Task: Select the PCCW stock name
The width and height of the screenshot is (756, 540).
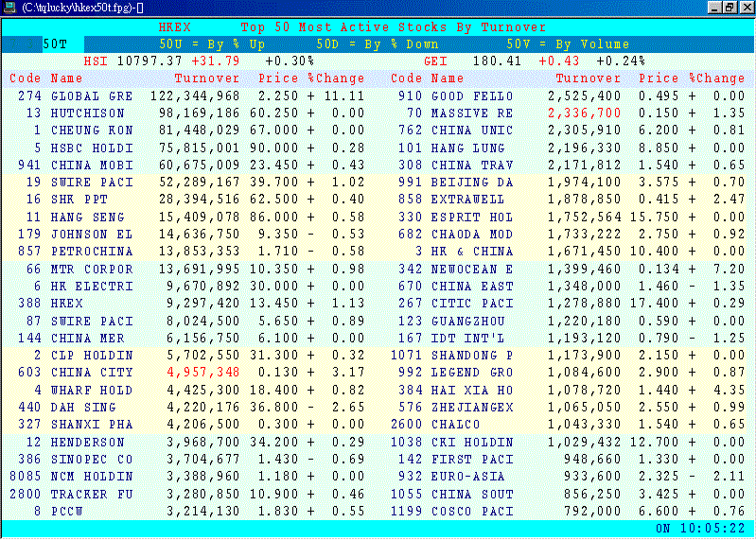Action: click(67, 511)
